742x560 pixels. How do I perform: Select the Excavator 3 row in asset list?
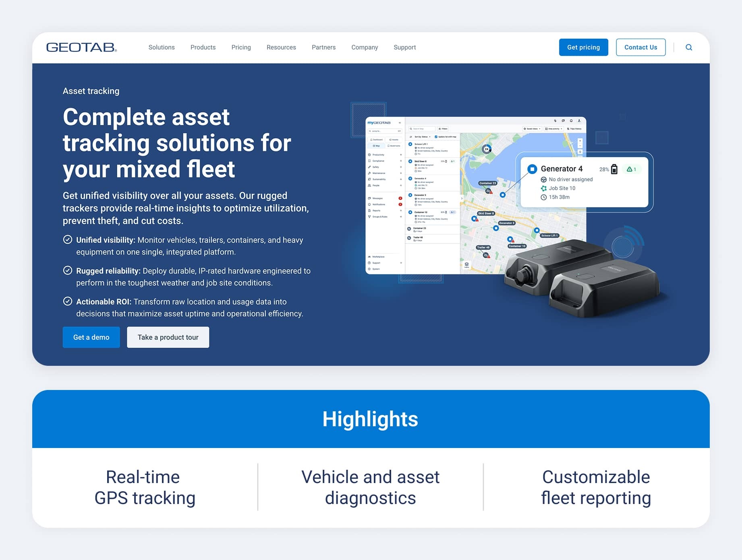point(433,200)
